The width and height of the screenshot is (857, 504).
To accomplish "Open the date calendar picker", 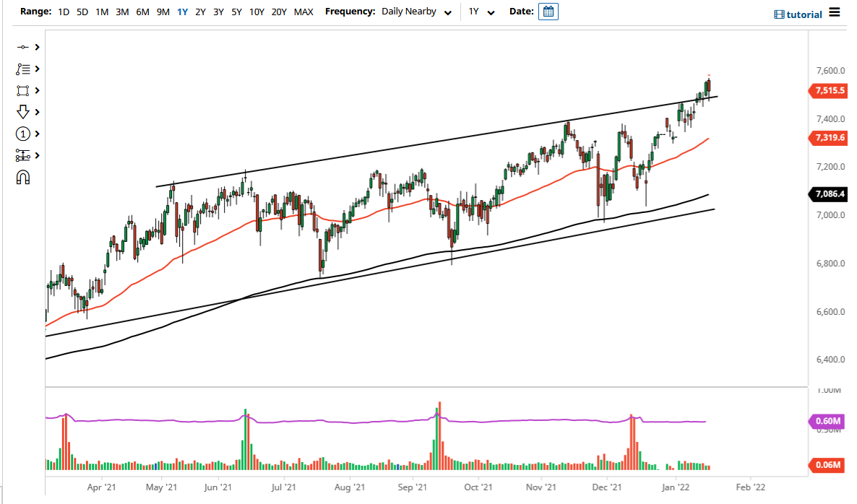I will click(548, 11).
